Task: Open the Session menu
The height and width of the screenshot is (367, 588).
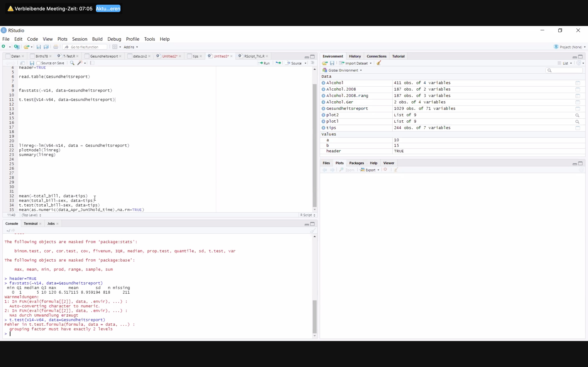Action: [79, 39]
